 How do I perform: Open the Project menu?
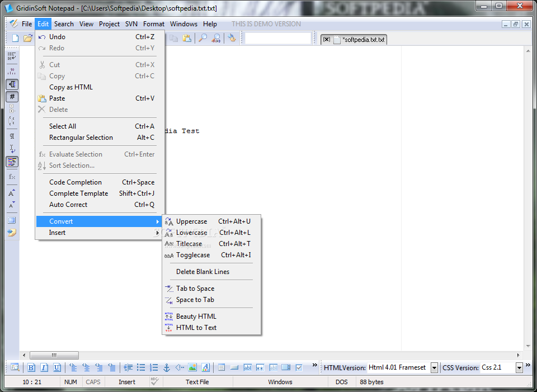(x=109, y=24)
